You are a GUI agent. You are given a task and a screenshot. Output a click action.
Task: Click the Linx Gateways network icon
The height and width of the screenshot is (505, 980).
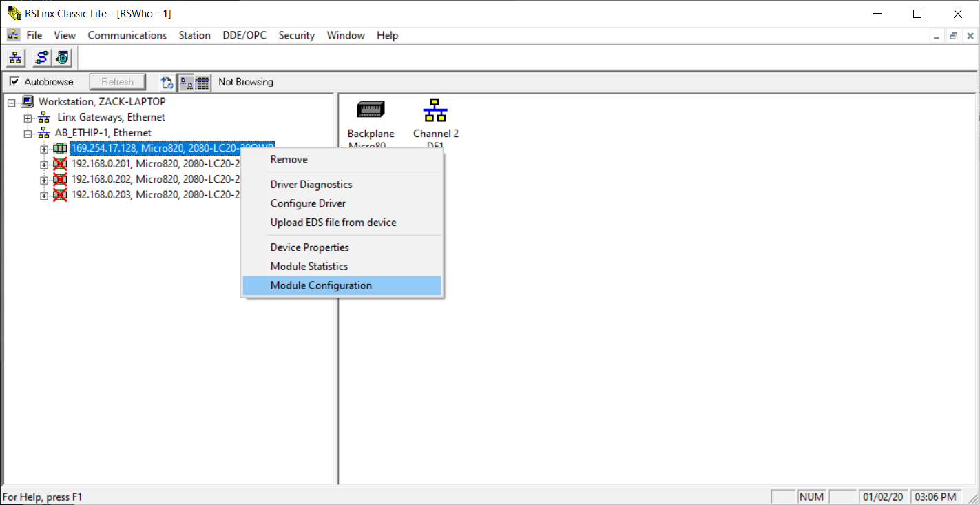coord(43,118)
